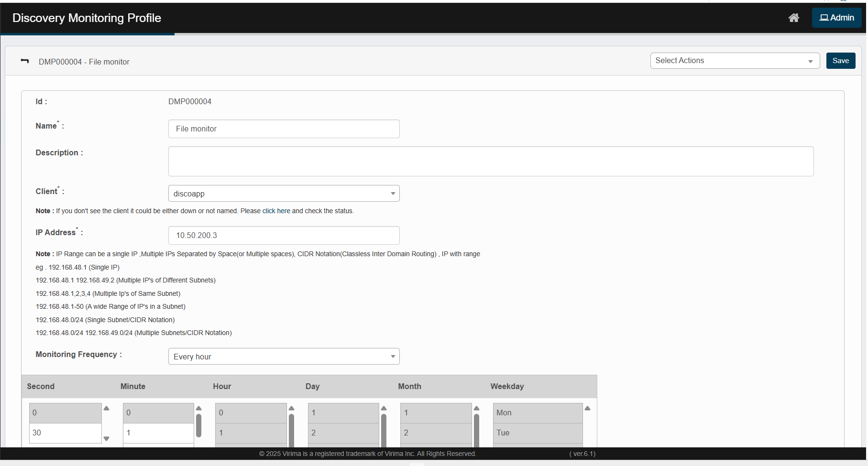This screenshot has width=868, height=466.
Task: Select 2 in the Month list
Action: coord(436,433)
